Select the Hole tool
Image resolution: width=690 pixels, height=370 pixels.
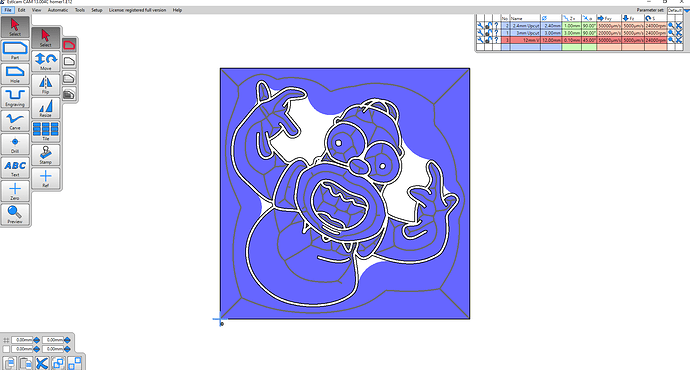[x=15, y=73]
